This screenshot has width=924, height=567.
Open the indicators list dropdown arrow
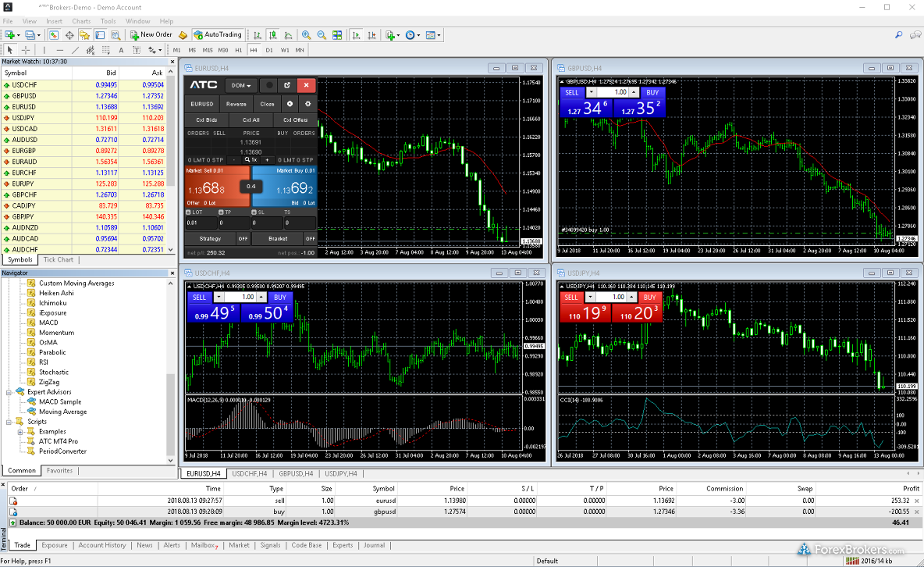pyautogui.click(x=398, y=35)
